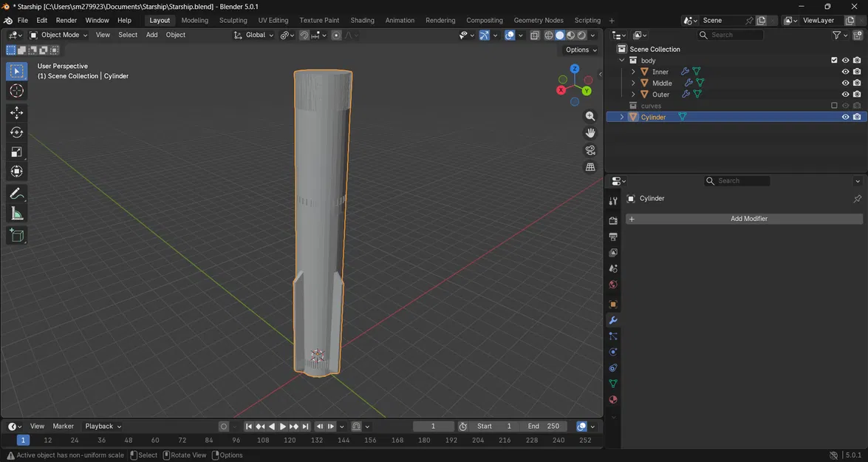
Task: Expand the Cylinder item in the outliner
Action: [x=621, y=117]
